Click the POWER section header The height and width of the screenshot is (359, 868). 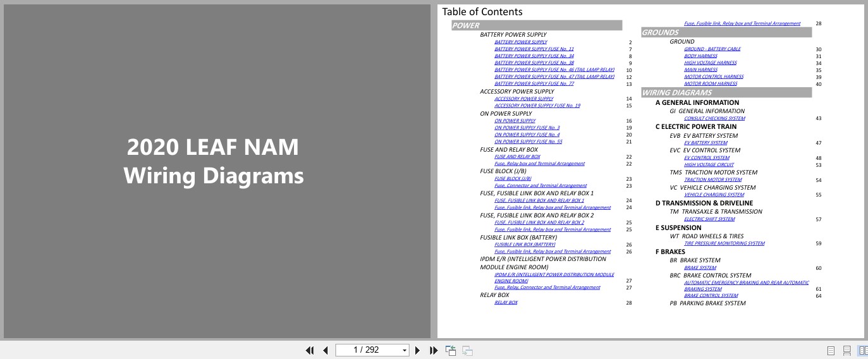[537, 25]
